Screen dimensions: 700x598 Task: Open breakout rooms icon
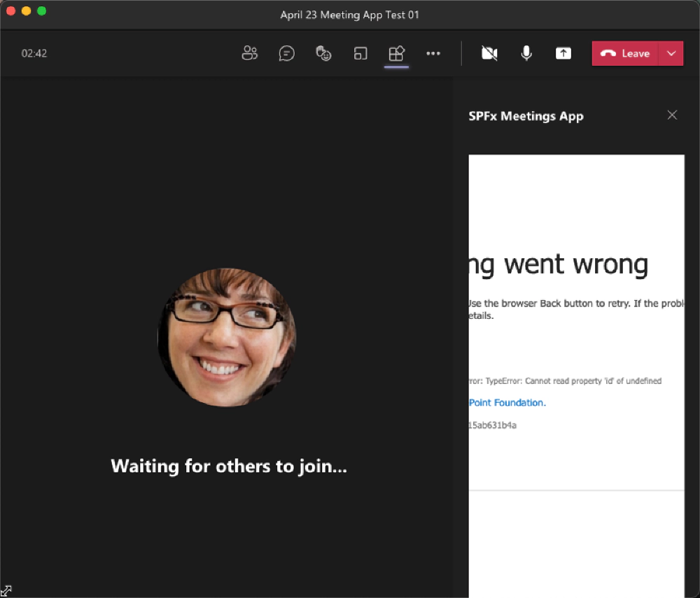click(x=360, y=54)
